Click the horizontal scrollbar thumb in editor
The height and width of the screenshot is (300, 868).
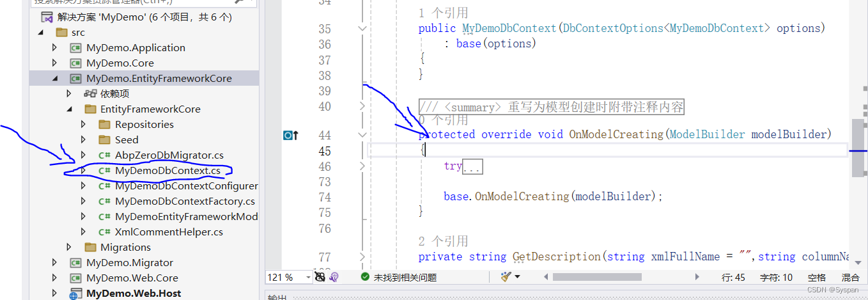pyautogui.click(x=597, y=277)
